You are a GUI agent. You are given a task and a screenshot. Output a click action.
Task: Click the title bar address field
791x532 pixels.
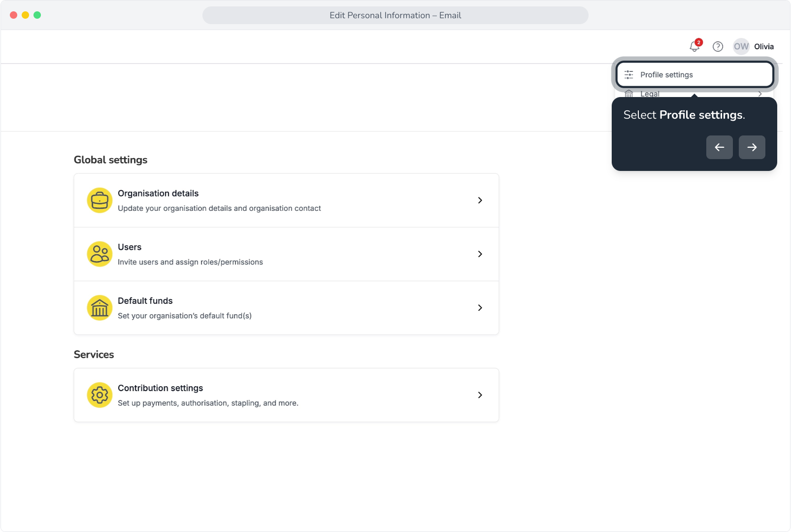pyautogui.click(x=395, y=15)
